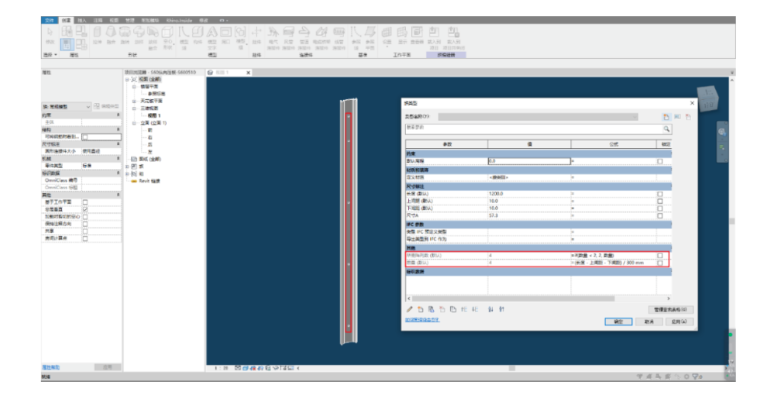Image resolution: width=767 pixels, height=400 pixels.
Task: Open the File tab
Action: tap(49, 20)
